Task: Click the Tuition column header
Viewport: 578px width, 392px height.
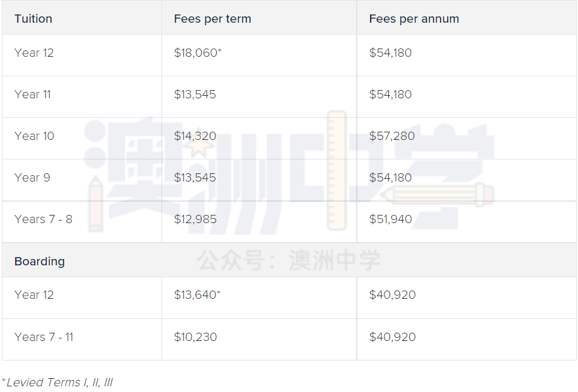Action: click(33, 19)
